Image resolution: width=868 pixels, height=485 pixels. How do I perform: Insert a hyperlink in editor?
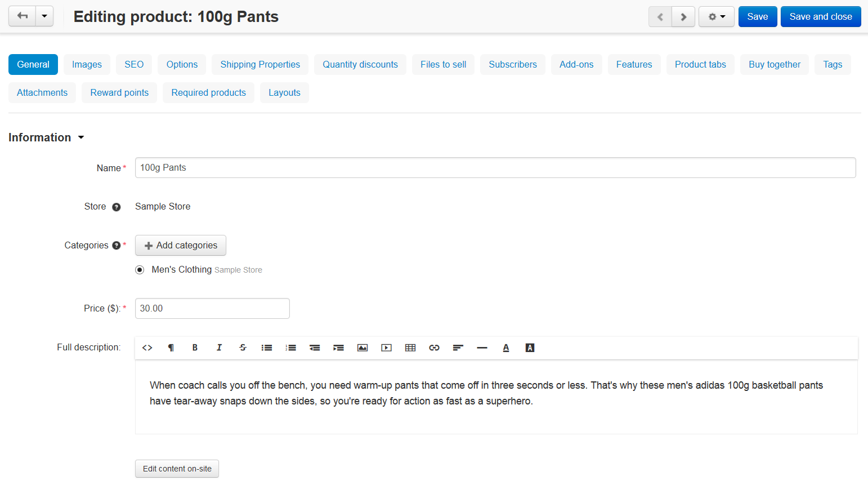click(434, 348)
